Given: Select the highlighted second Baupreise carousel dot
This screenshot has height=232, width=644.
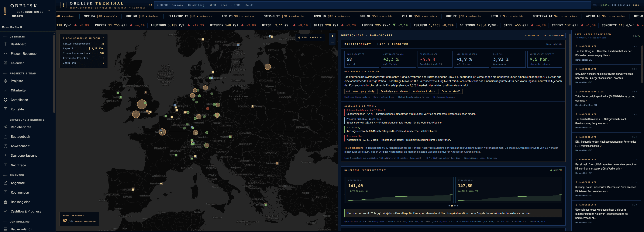Looking at the screenshot, I should click(x=452, y=206).
